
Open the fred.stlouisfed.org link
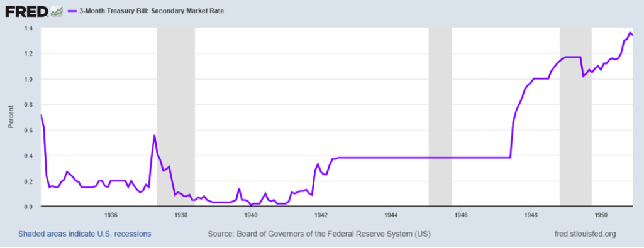pos(585,234)
